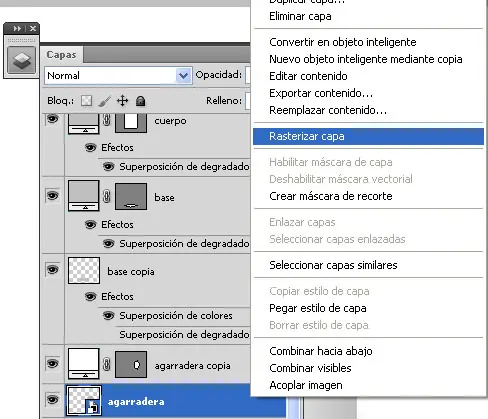Select the agarradera copia layer name
This screenshot has height=419, width=488.
click(x=192, y=366)
